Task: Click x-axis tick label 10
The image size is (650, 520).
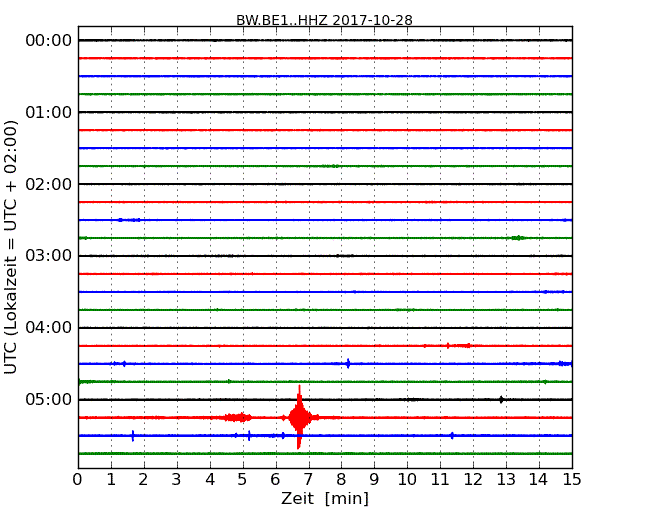Action: (x=407, y=479)
